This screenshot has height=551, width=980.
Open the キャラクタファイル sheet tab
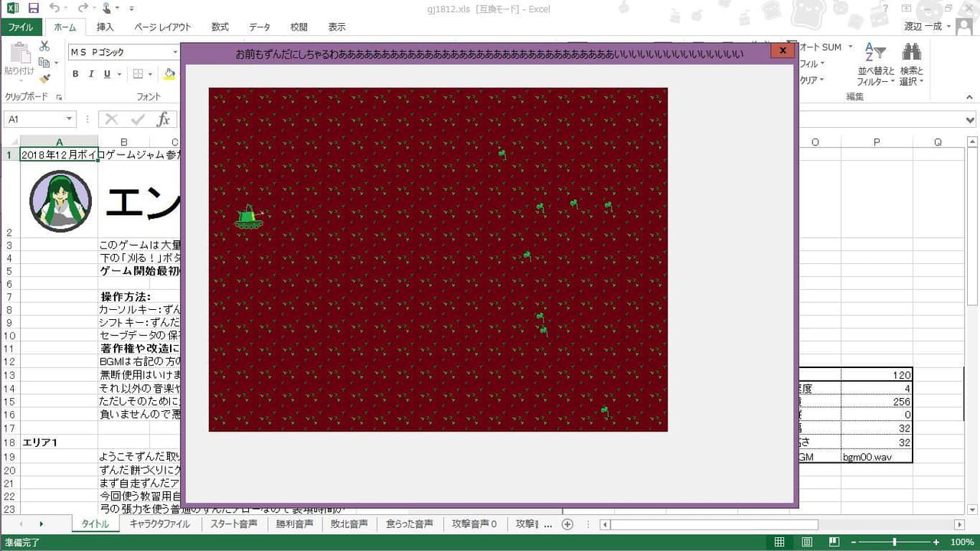[x=159, y=524]
